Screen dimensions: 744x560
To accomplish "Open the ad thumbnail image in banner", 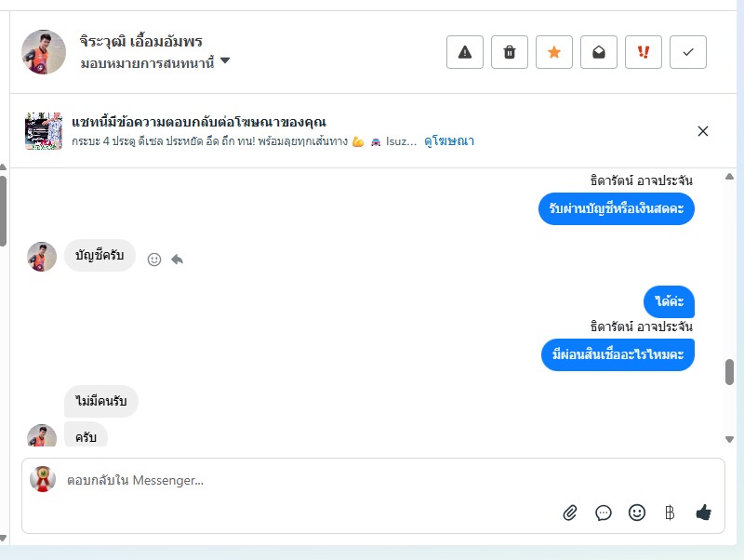I will coord(44,131).
